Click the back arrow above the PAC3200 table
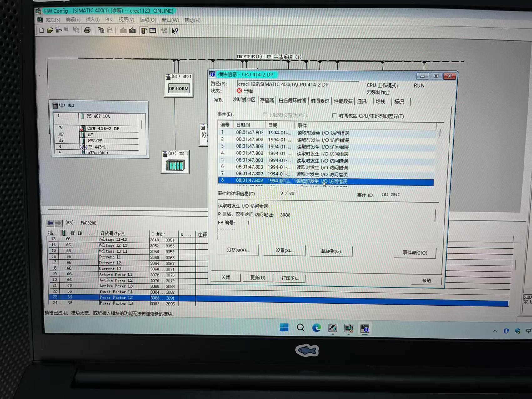 coord(50,223)
